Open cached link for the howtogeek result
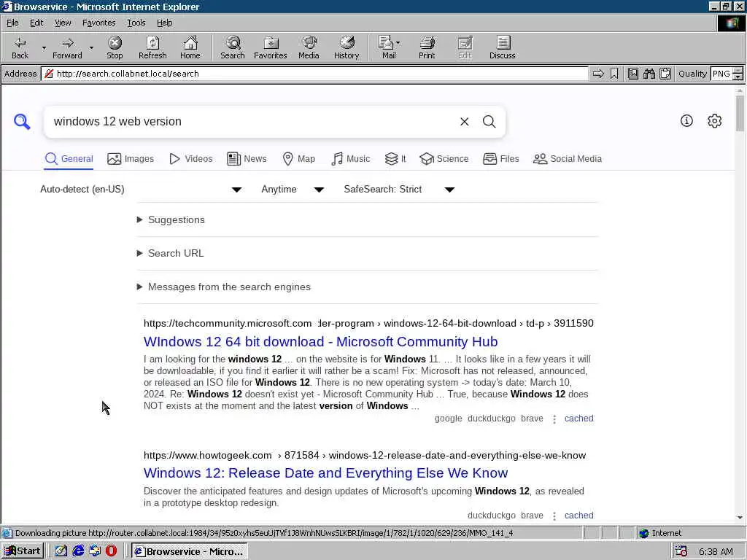The image size is (747, 560). [x=578, y=516]
